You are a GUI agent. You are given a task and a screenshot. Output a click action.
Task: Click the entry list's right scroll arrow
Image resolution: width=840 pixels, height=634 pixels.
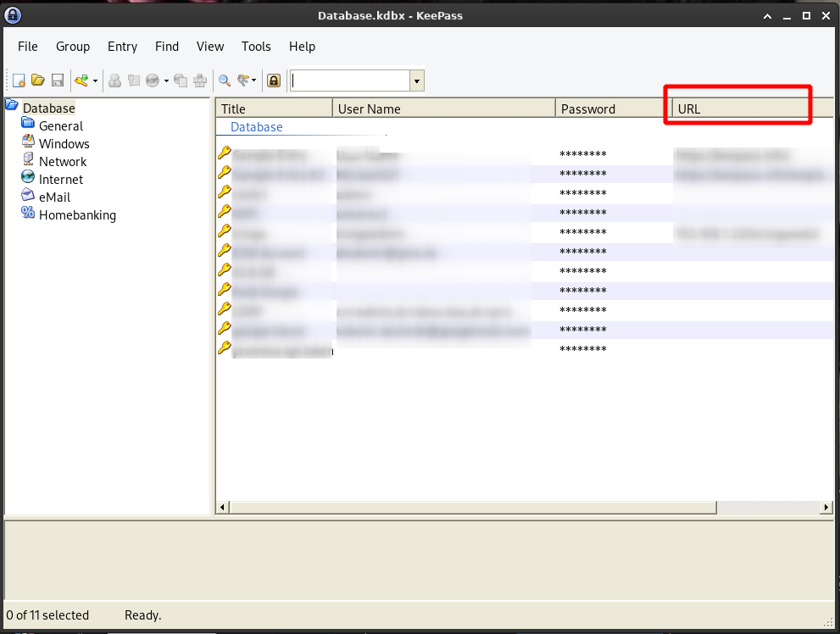pyautogui.click(x=826, y=507)
